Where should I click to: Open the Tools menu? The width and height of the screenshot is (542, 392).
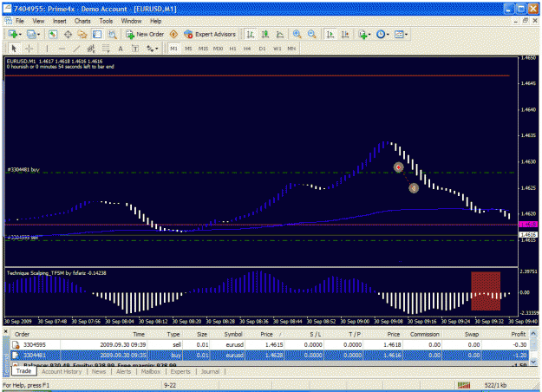(106, 21)
